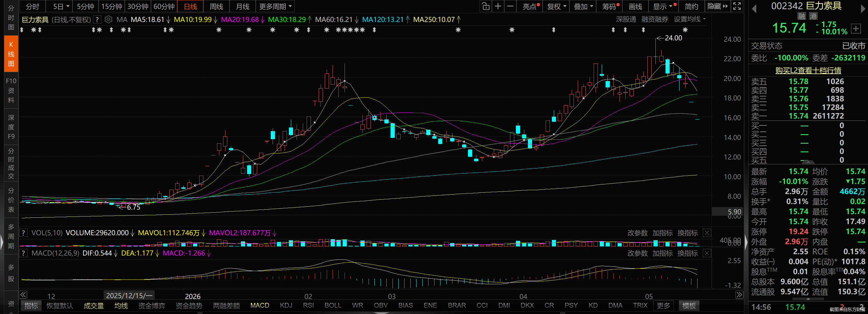Screen dimensions: 868x314
Task: Close the VOL indicator panel
Action: pyautogui.click(x=707, y=232)
